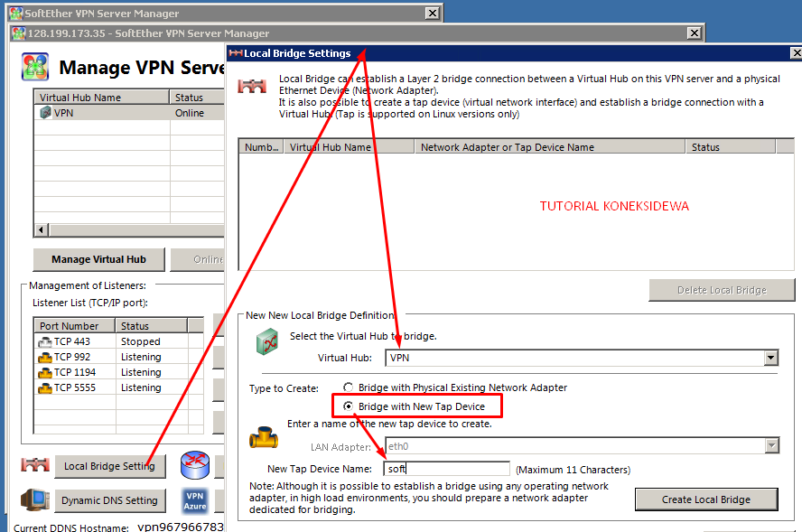
Task: Click Delete Local Bridge button
Action: [x=722, y=290]
